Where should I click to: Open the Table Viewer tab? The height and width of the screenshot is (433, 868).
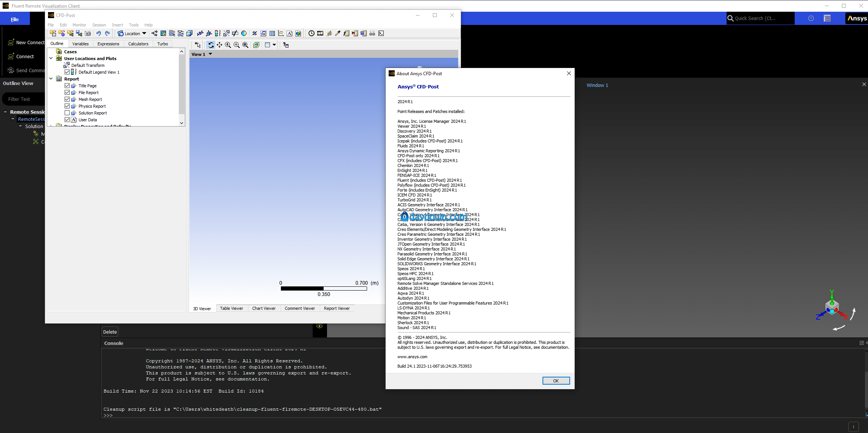coord(231,308)
